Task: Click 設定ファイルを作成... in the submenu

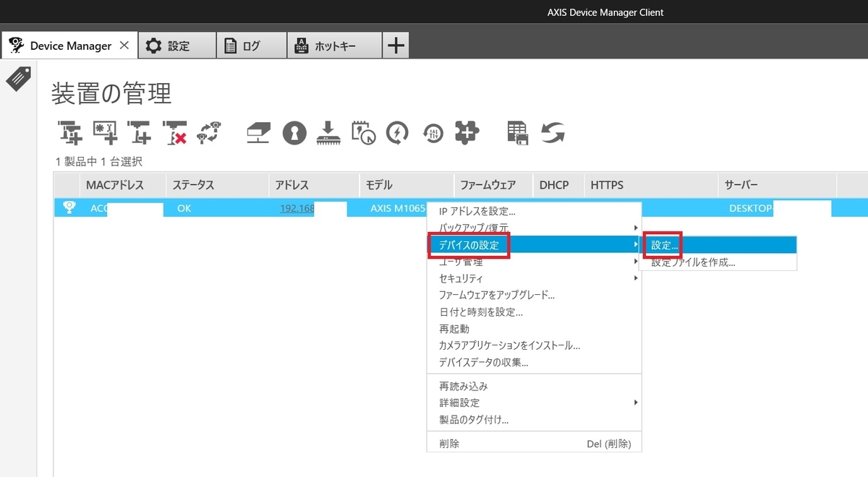Action: point(718,262)
